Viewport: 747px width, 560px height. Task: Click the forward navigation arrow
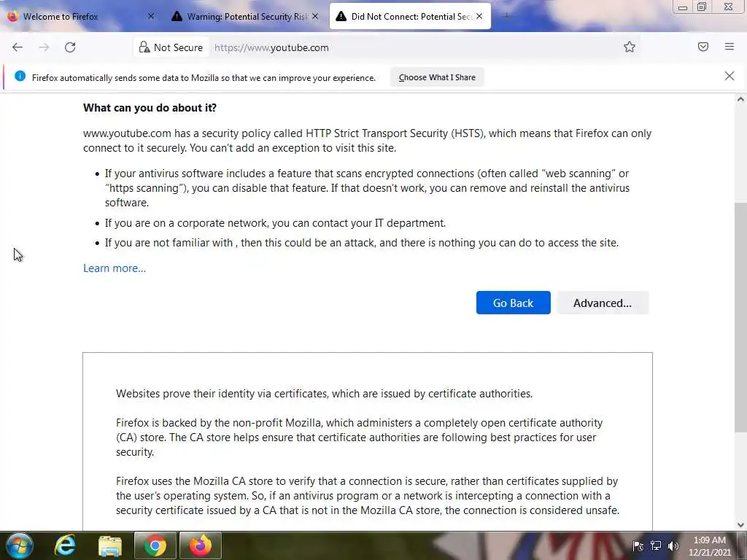tap(44, 47)
